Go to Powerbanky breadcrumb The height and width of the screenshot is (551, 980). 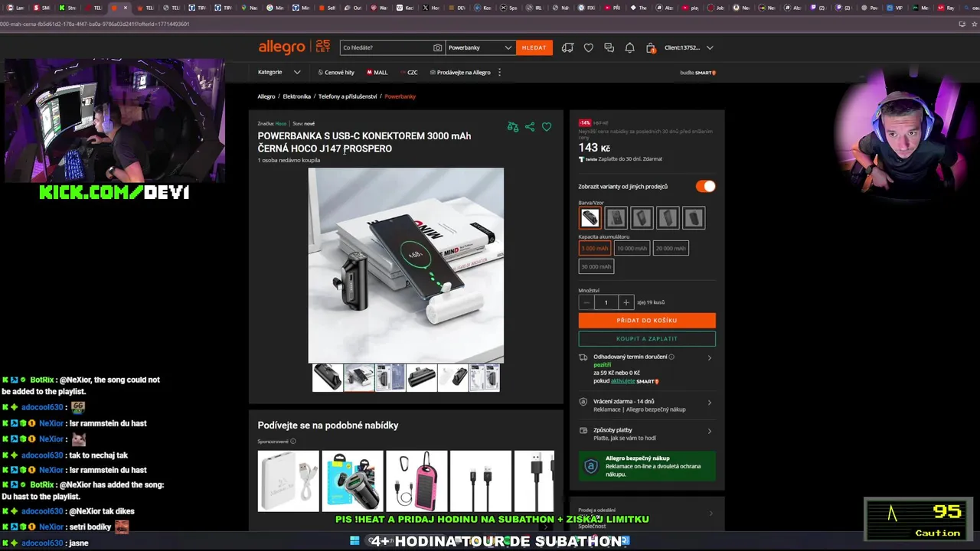click(x=400, y=96)
